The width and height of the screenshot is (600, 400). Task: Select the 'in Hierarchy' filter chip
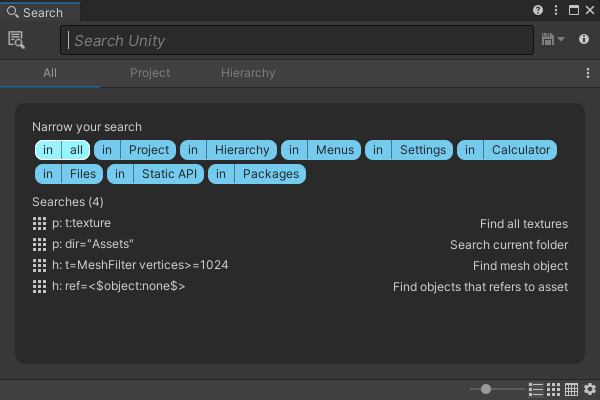228,150
